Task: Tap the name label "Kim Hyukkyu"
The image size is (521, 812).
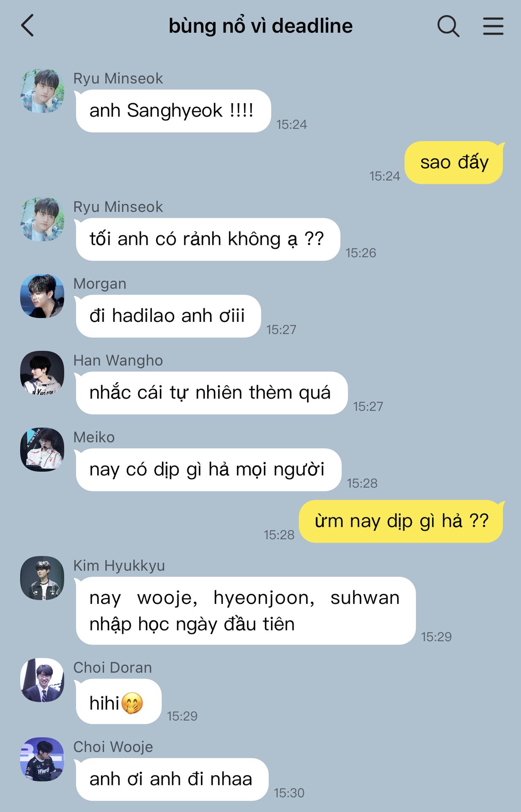Action: 119,565
